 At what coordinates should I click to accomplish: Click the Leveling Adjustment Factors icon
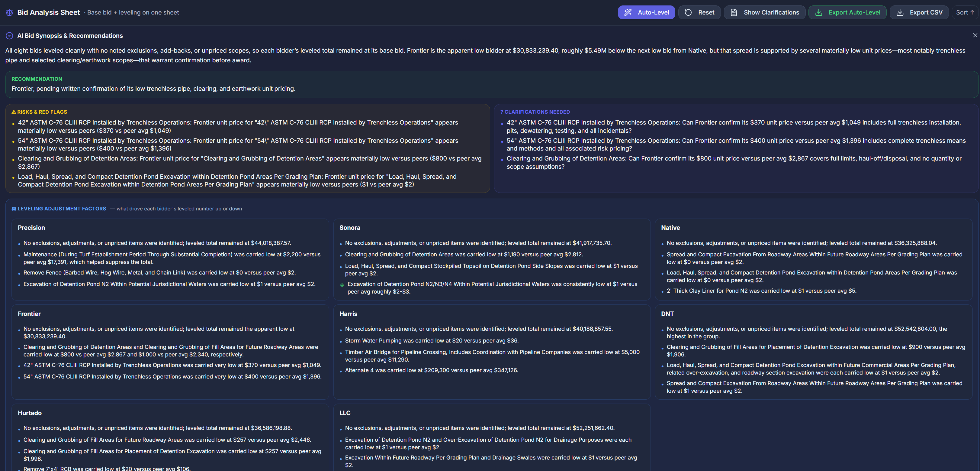tap(14, 209)
